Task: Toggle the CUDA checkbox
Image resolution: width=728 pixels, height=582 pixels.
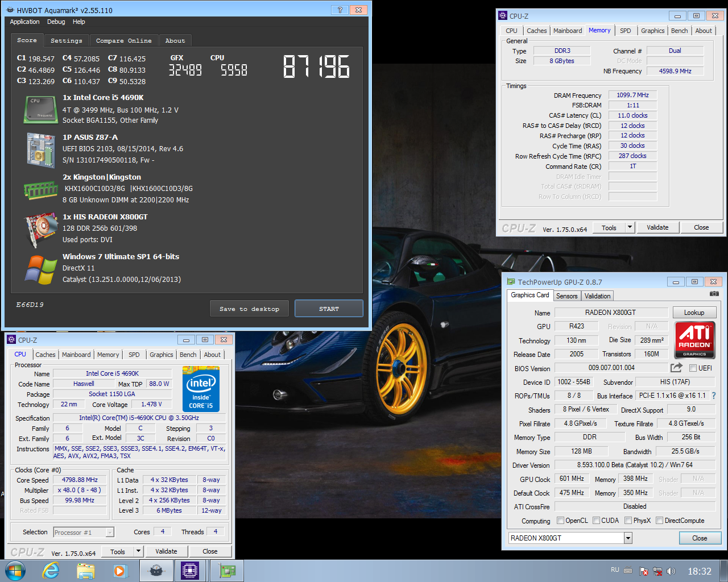Action: tap(596, 520)
